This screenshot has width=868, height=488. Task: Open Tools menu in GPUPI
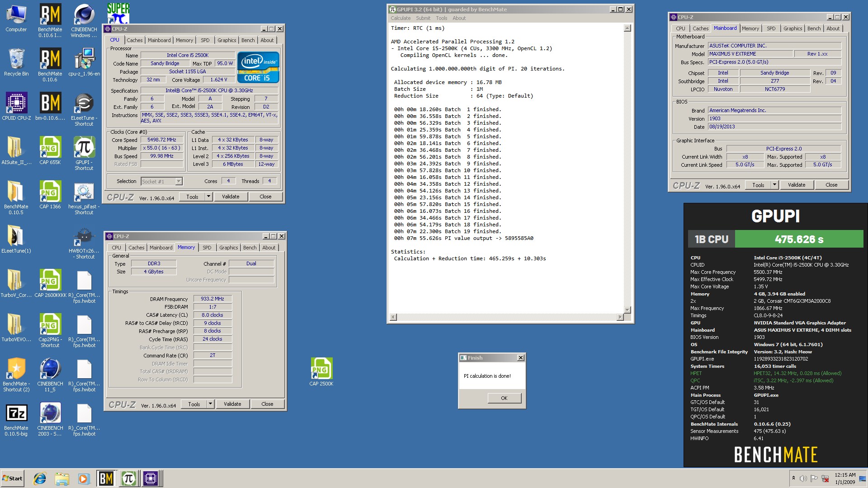pos(442,18)
